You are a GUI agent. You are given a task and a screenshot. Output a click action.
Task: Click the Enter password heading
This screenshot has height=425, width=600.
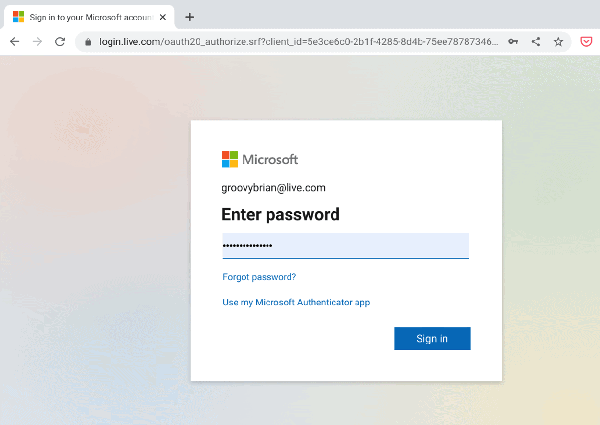(280, 214)
